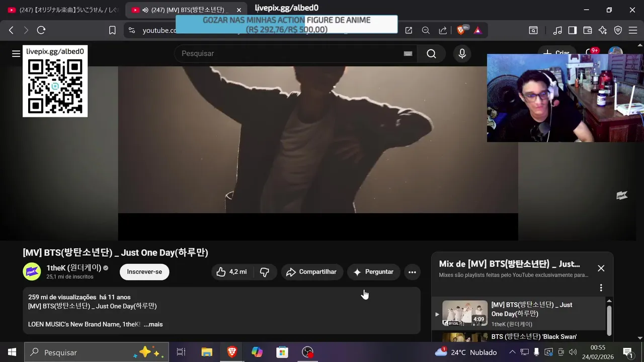Open the Windows notification center
The width and height of the screenshot is (644, 362).
(x=627, y=352)
